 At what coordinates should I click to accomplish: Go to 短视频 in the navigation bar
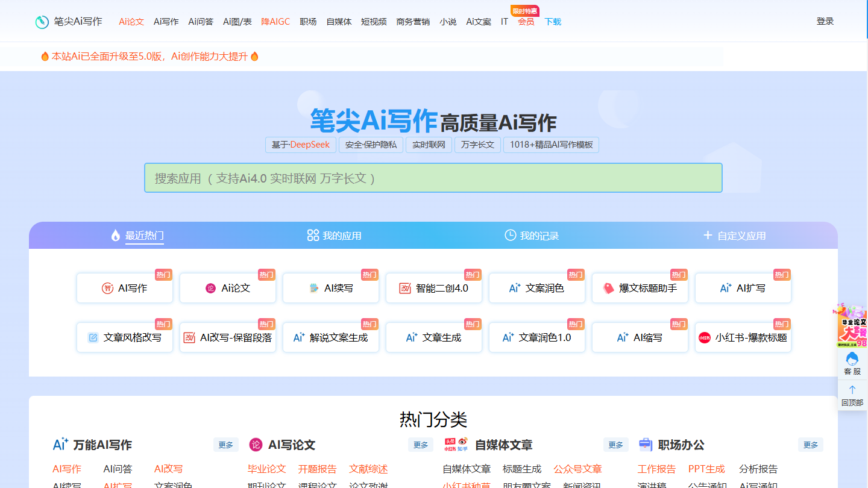(374, 22)
